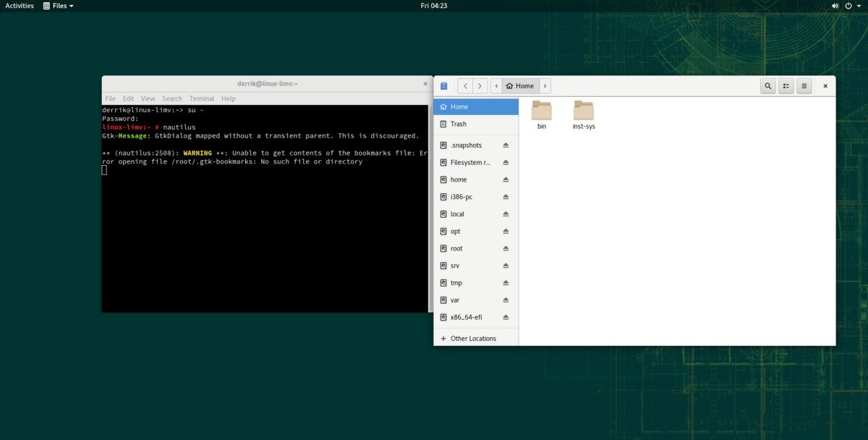Open the Trash in the sidebar
This screenshot has height=440, width=868.
(x=459, y=124)
